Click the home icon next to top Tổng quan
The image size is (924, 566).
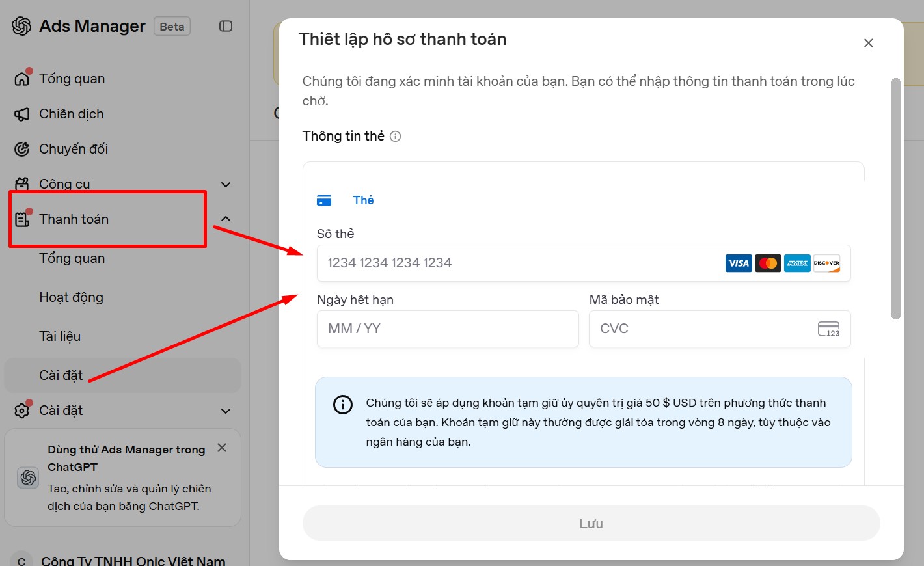[x=22, y=79]
